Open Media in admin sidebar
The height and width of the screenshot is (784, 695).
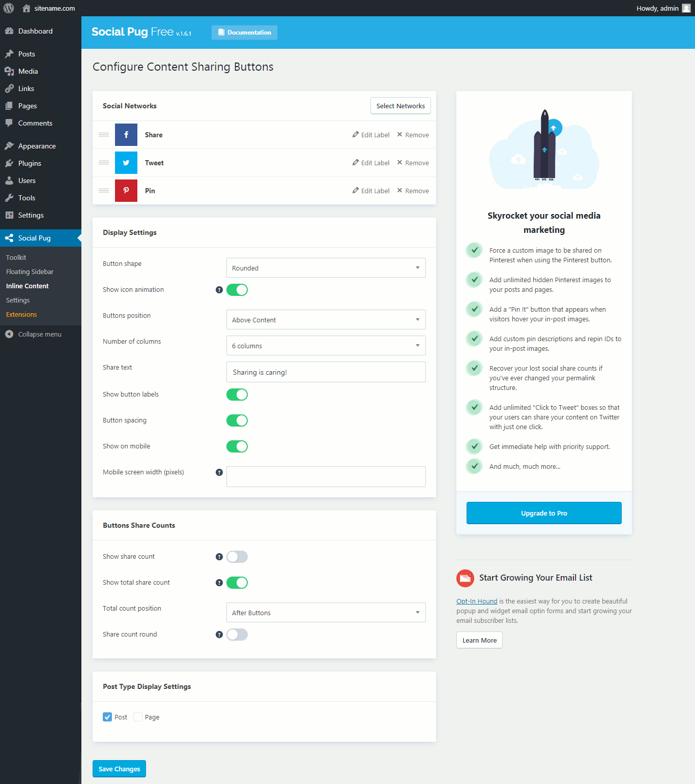[x=41, y=71]
